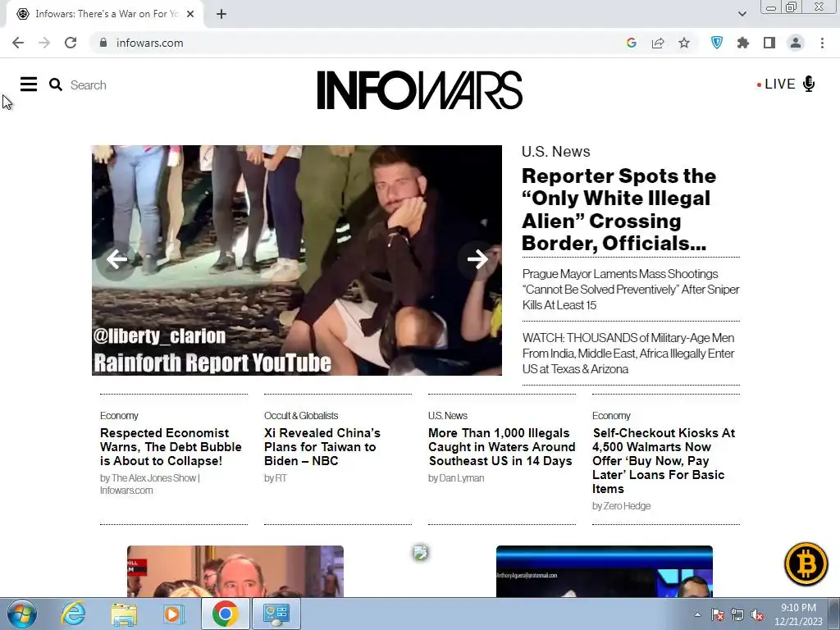
Task: Click the browser Back arrow
Action: (x=18, y=43)
